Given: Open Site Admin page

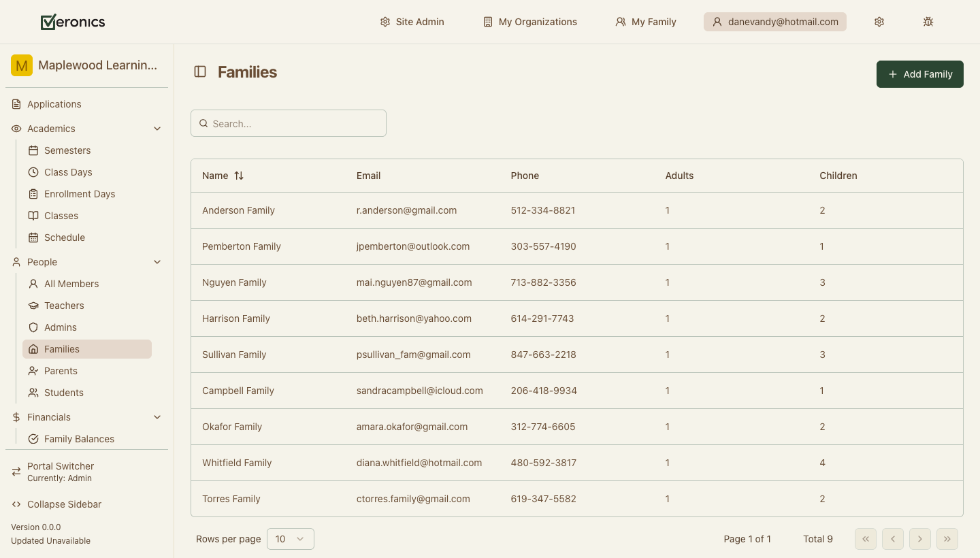Looking at the screenshot, I should [412, 22].
